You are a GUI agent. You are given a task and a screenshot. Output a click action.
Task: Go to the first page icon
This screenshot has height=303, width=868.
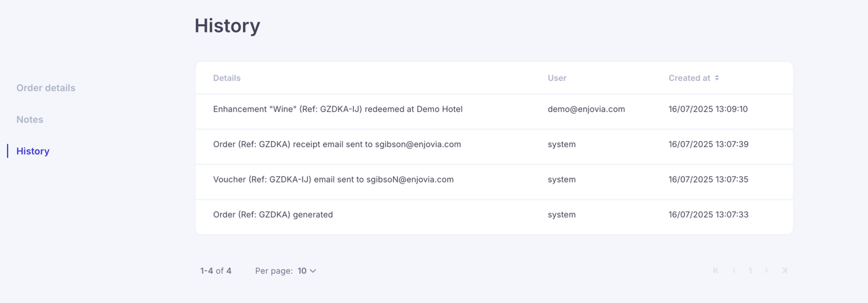click(x=715, y=271)
